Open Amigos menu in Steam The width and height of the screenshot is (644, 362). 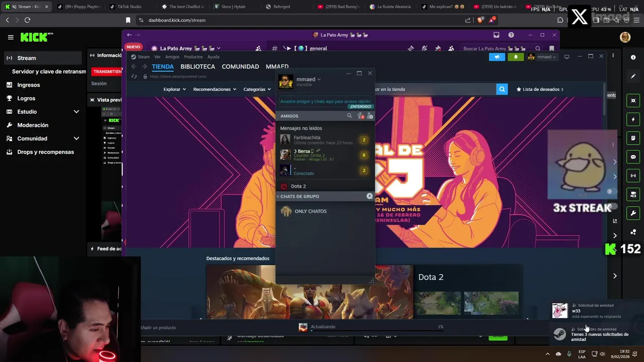tap(172, 57)
